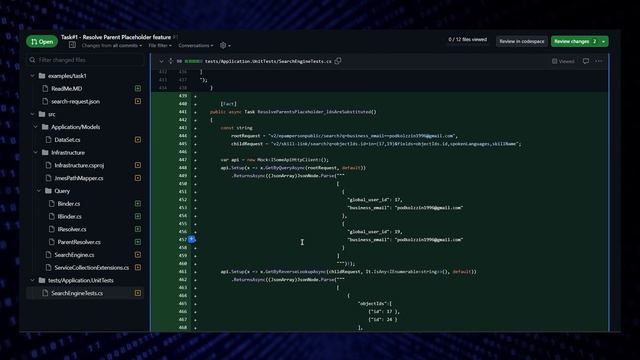Toggle the file tree sidebar icon
The height and width of the screenshot is (360, 640).
[72, 45]
